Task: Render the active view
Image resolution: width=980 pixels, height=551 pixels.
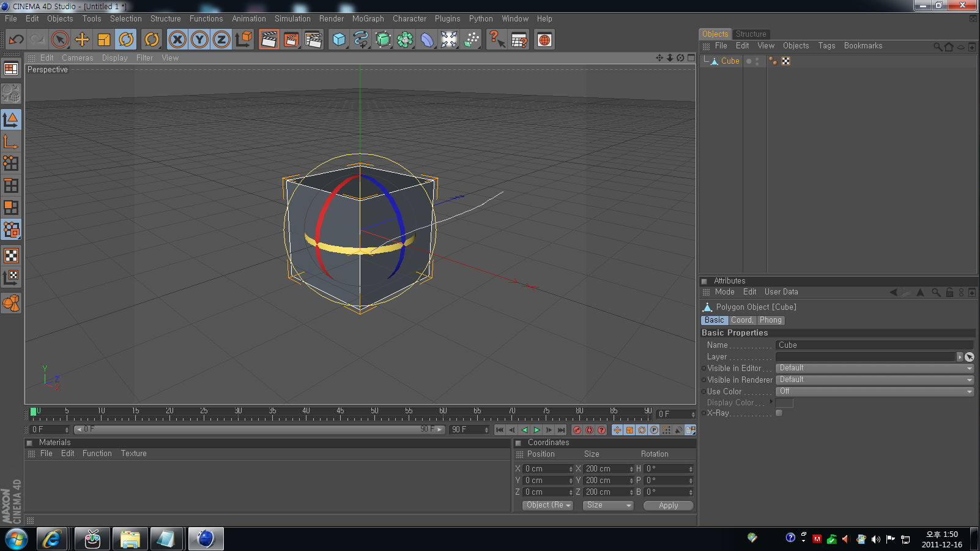Action: click(x=269, y=40)
